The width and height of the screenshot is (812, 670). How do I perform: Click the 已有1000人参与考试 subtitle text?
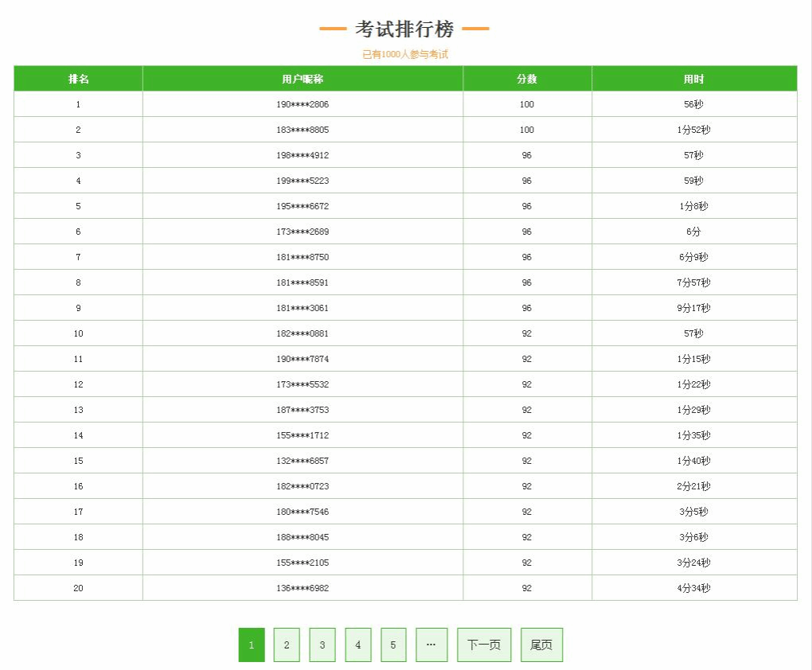pyautogui.click(x=405, y=54)
